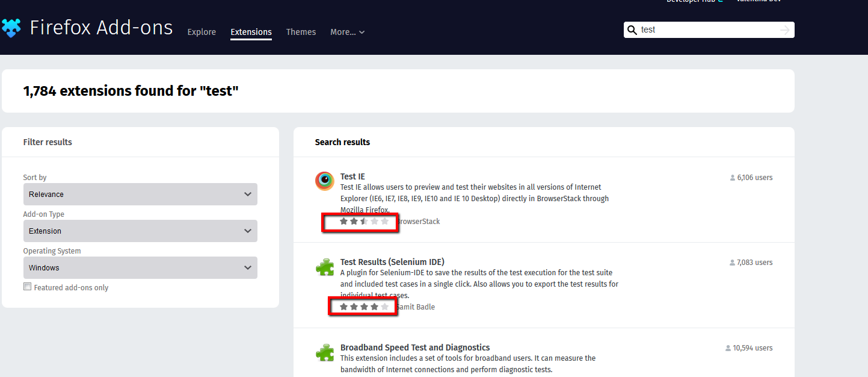This screenshot has width=868, height=377.
Task: Open the Sort by Relevance dropdown
Action: [x=140, y=194]
